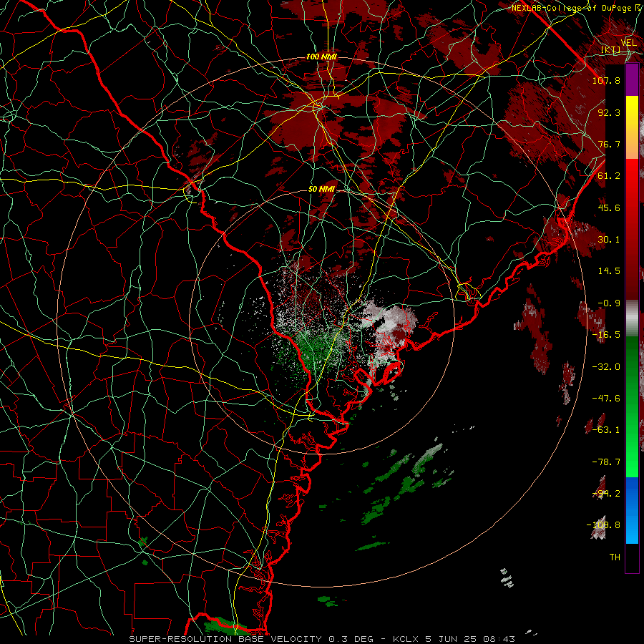Click the 30.1 velocity scale value

click(609, 240)
